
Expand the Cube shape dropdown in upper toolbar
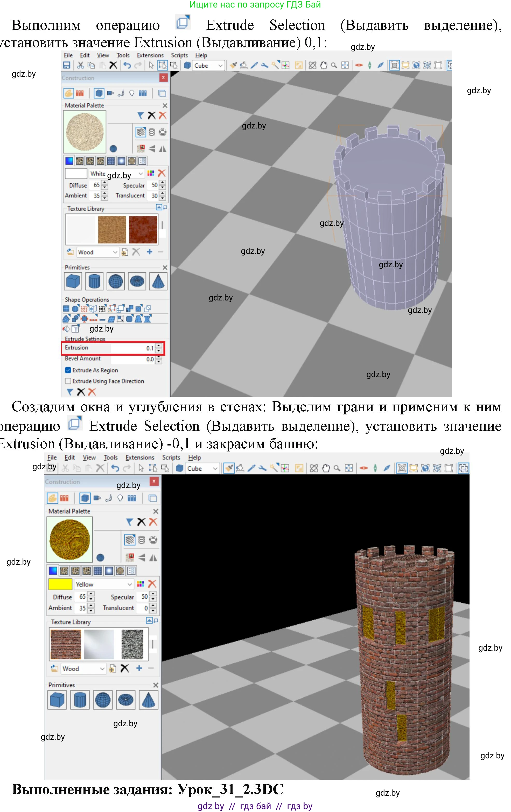point(220,66)
